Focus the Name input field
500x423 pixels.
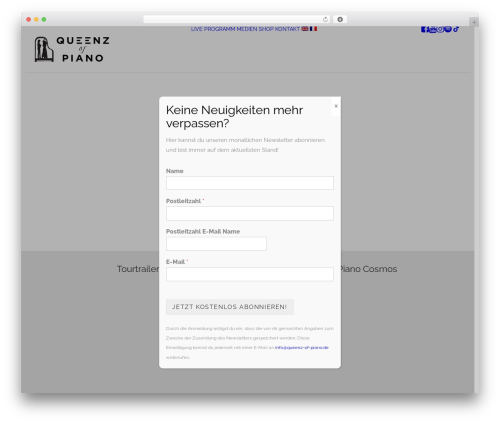250,183
